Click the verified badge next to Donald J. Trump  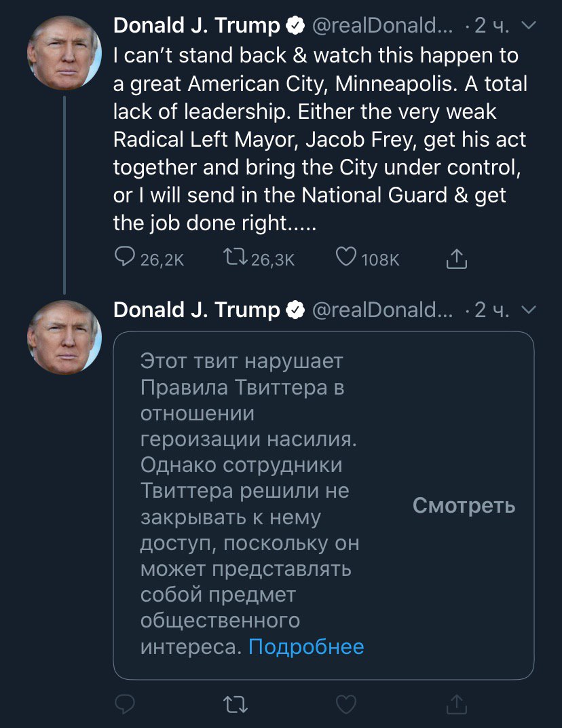click(x=295, y=24)
